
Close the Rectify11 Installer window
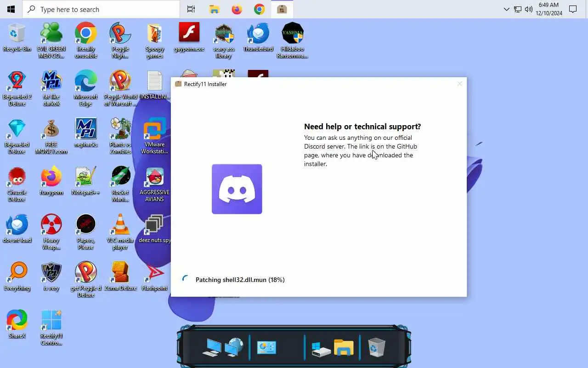[x=459, y=84]
